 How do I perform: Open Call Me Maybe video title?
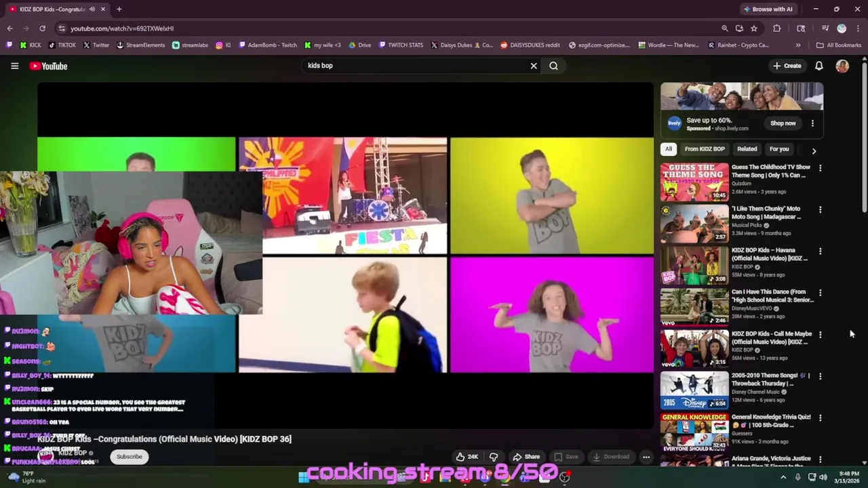[772, 338]
